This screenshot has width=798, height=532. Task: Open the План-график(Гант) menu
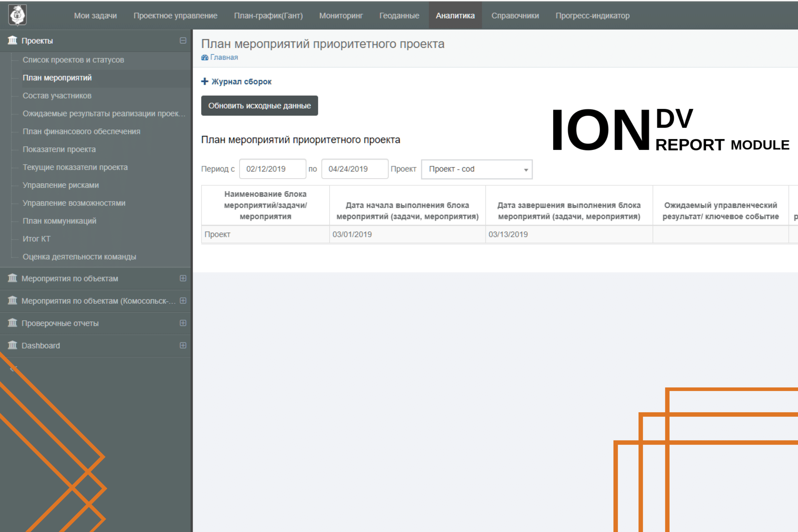coord(268,16)
